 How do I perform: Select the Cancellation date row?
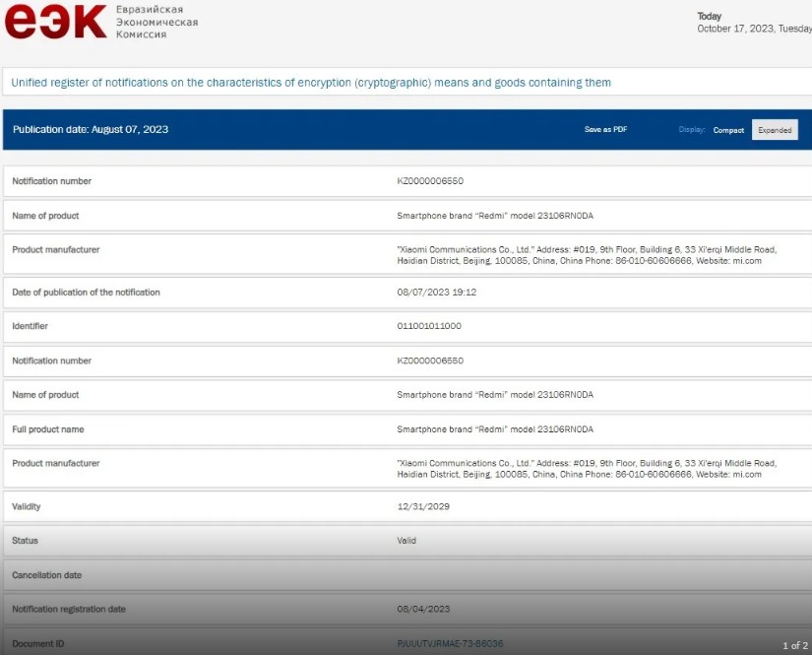pos(46,575)
